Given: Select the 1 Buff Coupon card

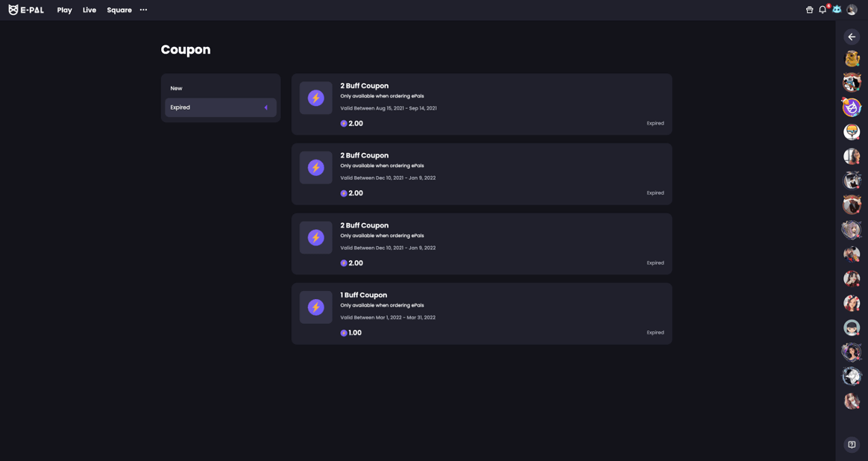Looking at the screenshot, I should click(481, 313).
